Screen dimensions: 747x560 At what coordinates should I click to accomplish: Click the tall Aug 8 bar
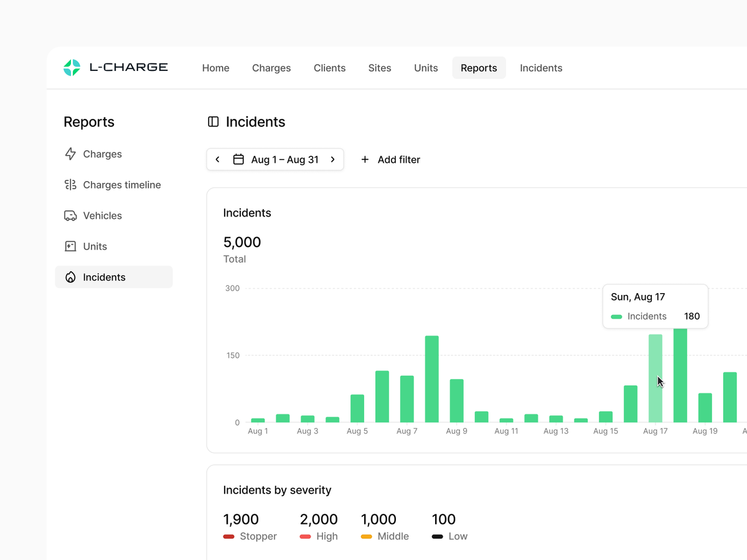click(432, 379)
